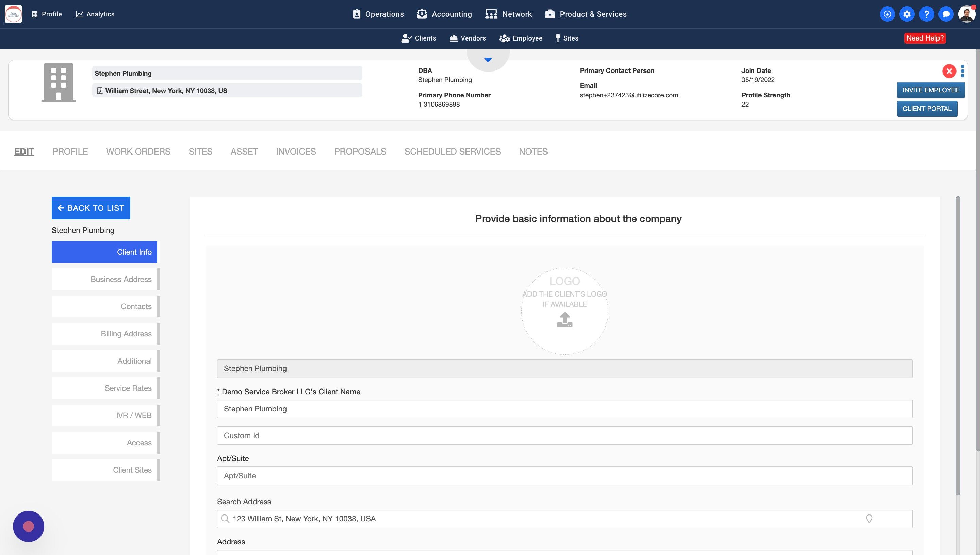Collapse header with blue down arrow
The image size is (980, 555).
[x=488, y=60]
